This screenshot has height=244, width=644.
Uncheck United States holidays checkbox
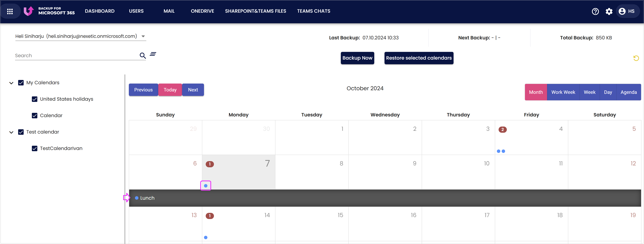(35, 99)
